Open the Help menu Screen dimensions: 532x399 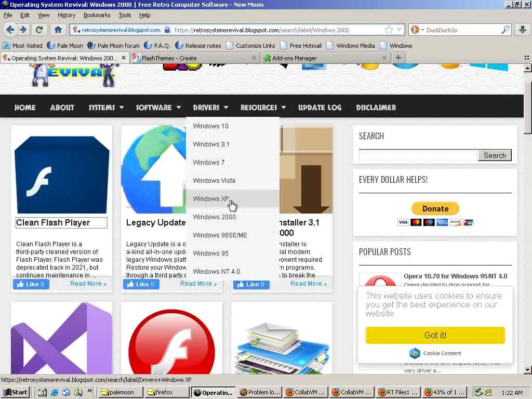(x=144, y=15)
